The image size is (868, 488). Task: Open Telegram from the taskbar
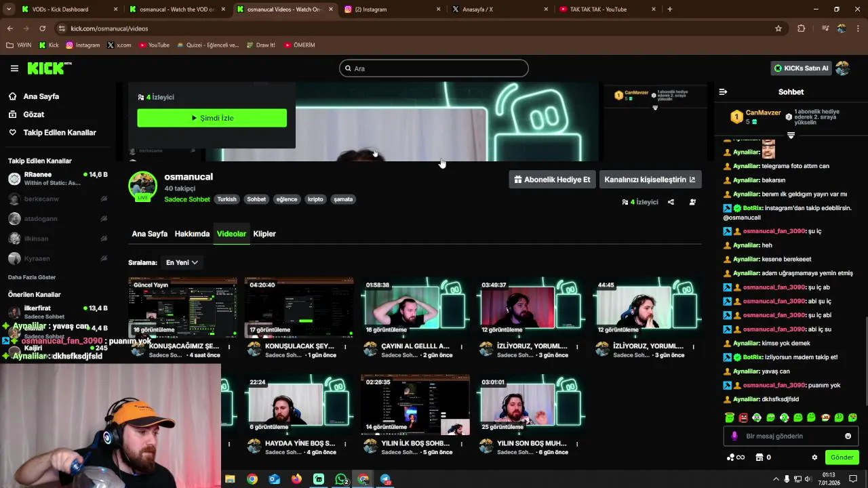click(x=385, y=479)
